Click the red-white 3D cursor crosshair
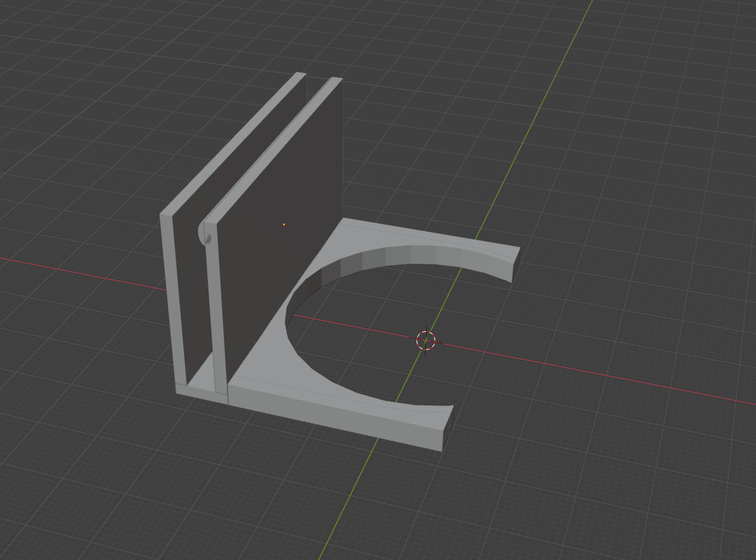The height and width of the screenshot is (560, 756). [426, 340]
